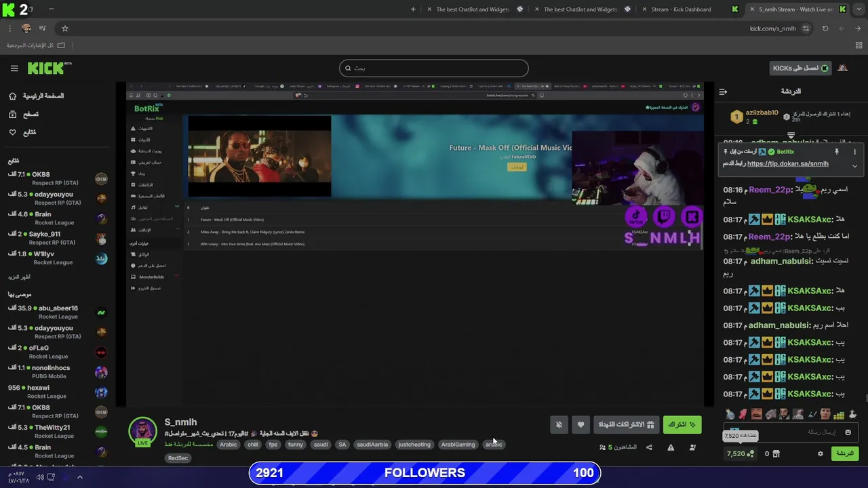
Task: Open the bookmarks grid icon
Action: pyautogui.click(x=858, y=45)
